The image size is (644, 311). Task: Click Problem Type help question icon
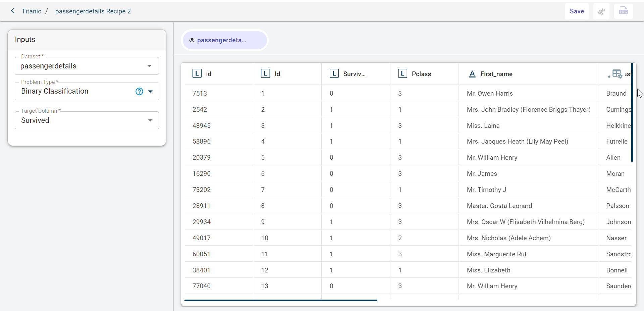coord(139,91)
